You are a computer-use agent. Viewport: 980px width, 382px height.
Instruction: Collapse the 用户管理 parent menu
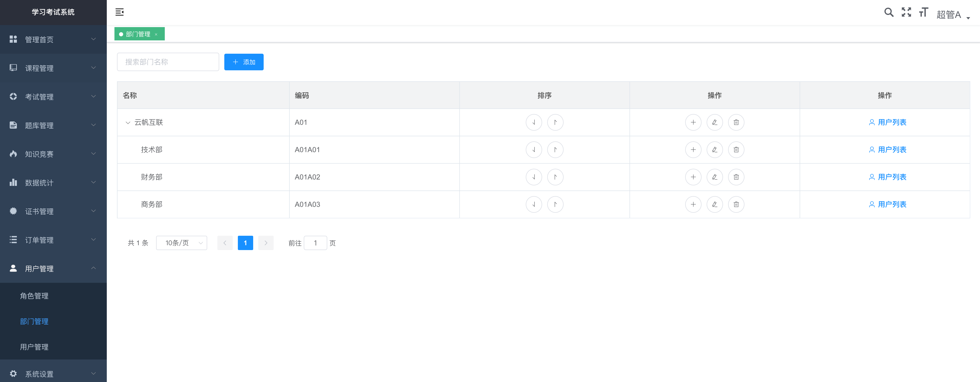click(53, 268)
